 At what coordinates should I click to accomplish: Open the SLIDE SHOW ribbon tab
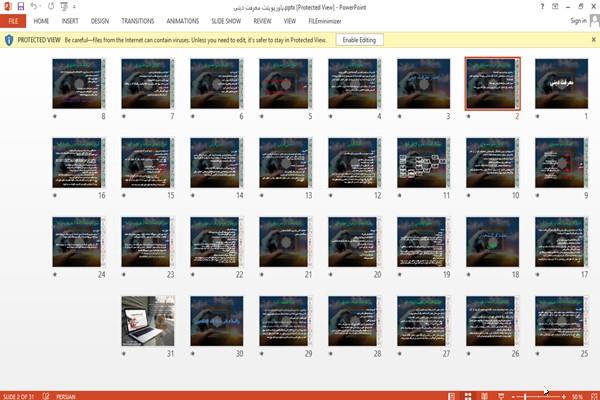(x=226, y=21)
